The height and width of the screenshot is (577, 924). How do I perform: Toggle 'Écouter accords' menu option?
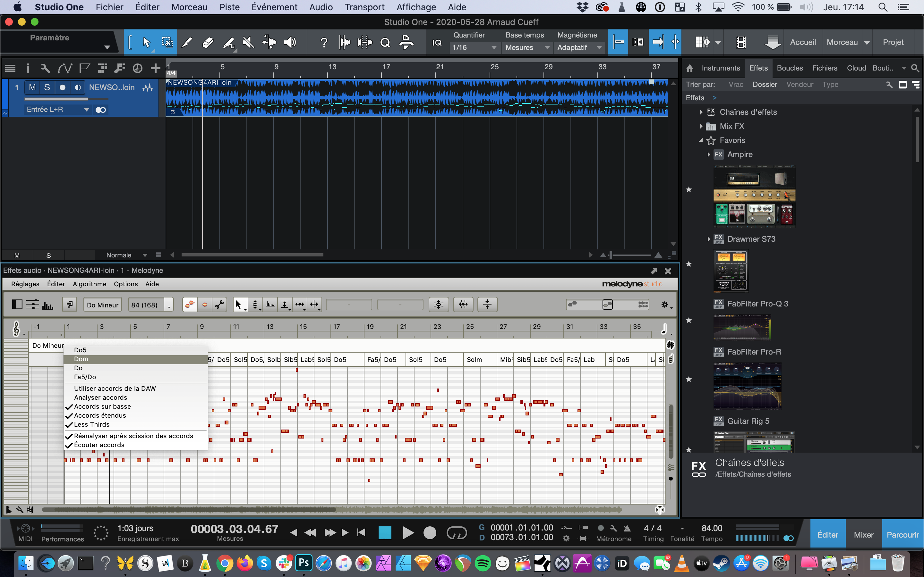(x=99, y=445)
